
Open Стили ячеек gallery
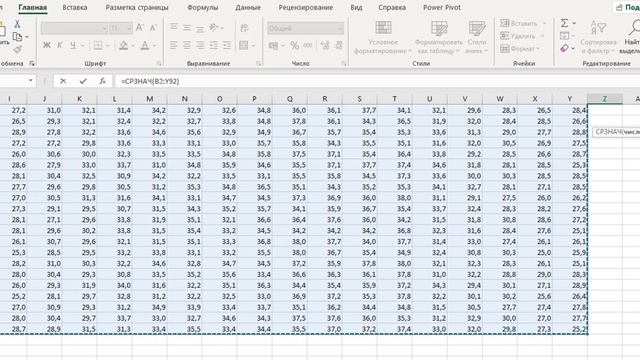point(477,38)
